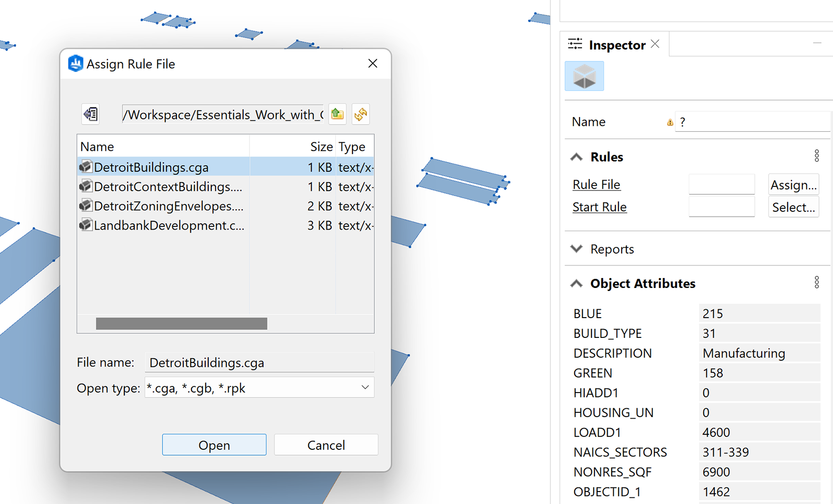Click the refresh folder icon
The image size is (833, 504).
(360, 114)
